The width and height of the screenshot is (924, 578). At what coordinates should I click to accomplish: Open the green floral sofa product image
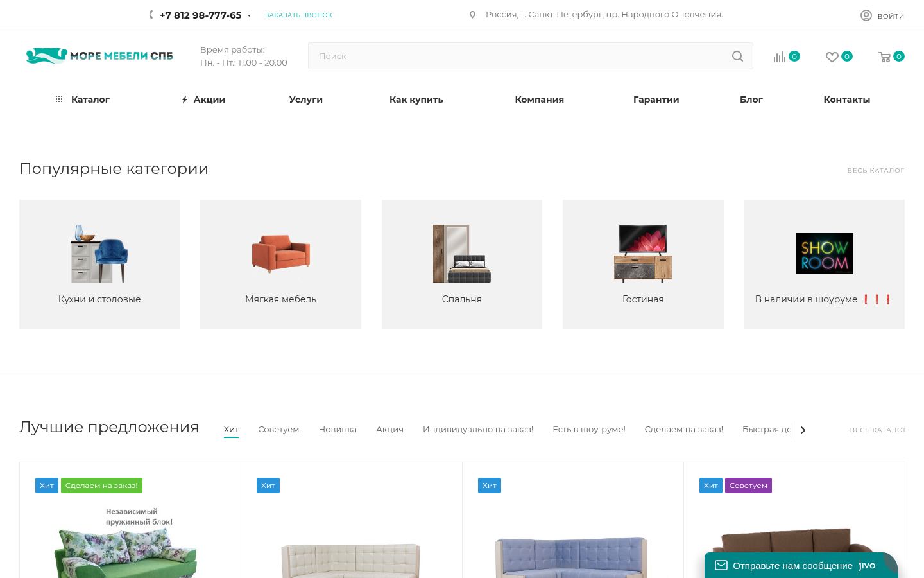126,543
